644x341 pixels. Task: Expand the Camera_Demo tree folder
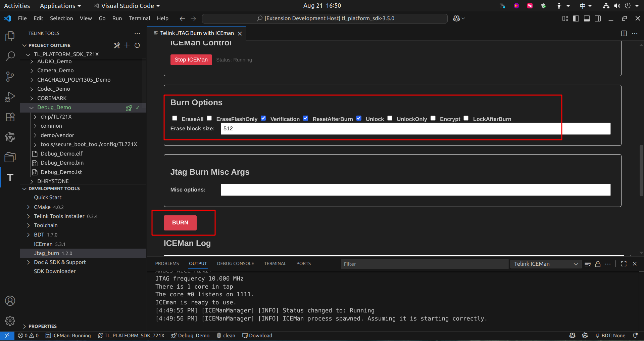point(55,71)
